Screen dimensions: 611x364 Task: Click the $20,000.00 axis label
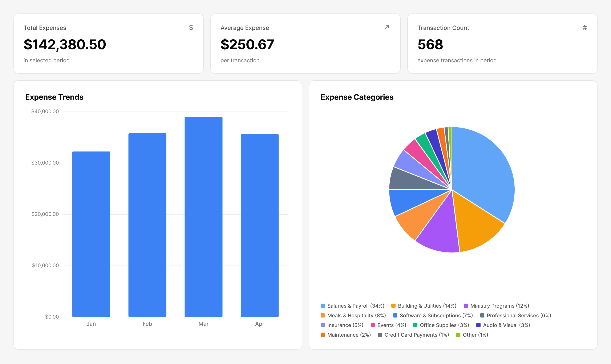click(x=45, y=214)
